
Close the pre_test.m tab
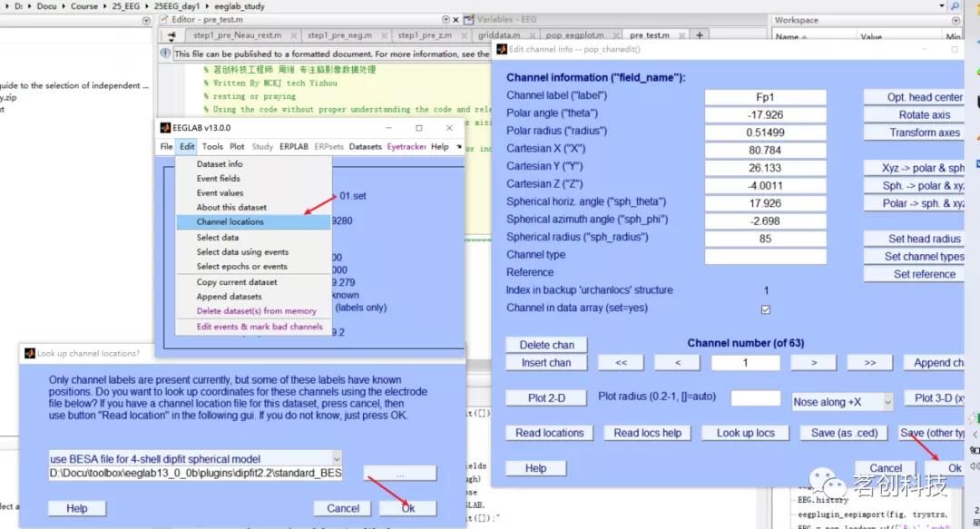click(681, 35)
